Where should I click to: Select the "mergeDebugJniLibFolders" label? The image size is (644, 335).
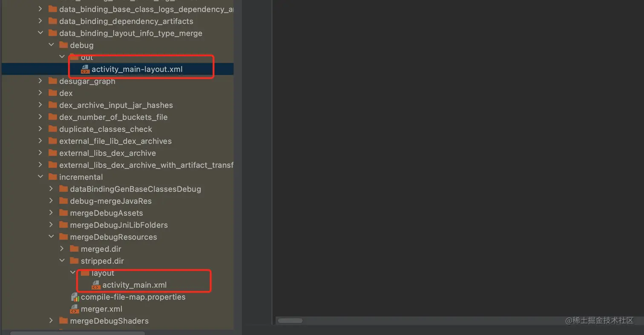119,225
